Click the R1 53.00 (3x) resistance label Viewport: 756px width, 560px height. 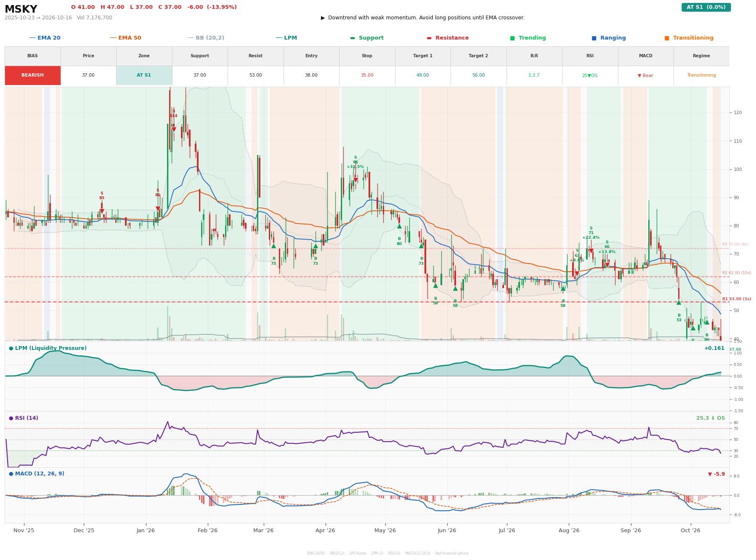(736, 299)
